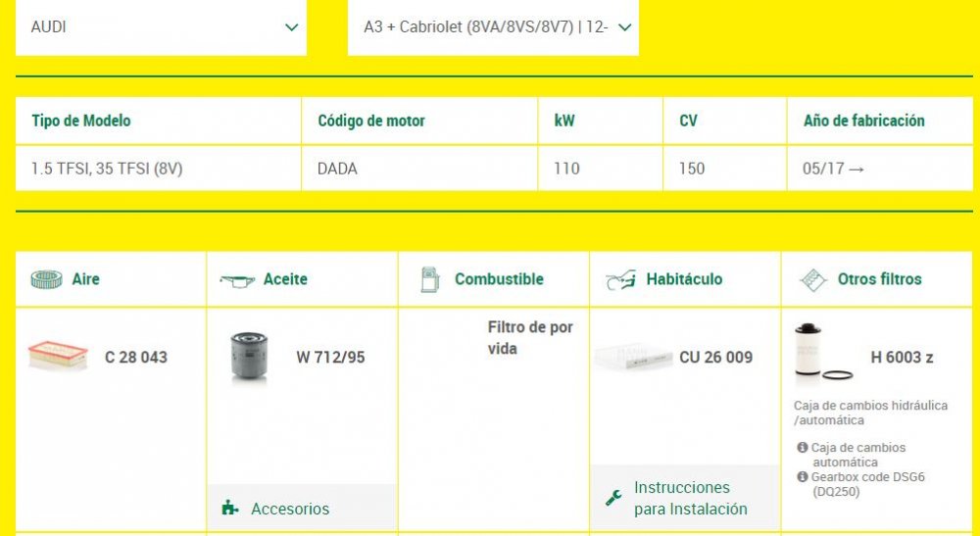The image size is (980, 536).
Task: Click the puzzle-piece Accesorios icon
Action: (230, 508)
